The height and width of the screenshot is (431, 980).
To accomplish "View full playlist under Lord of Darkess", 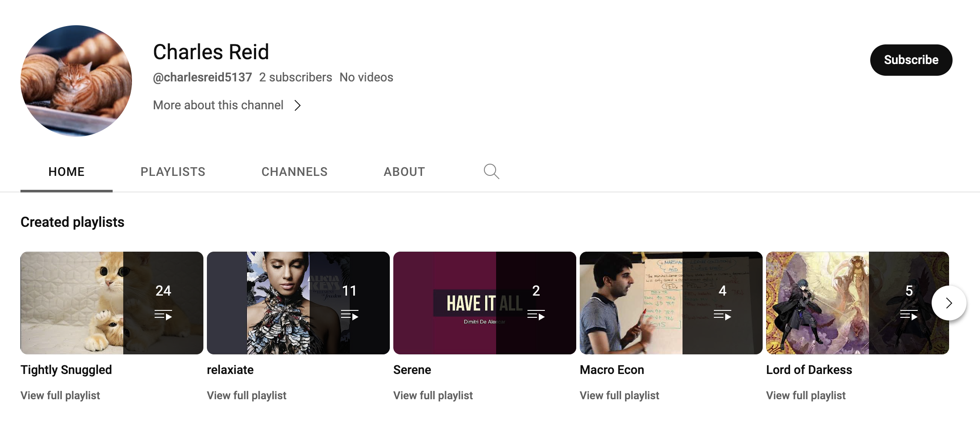I will tap(806, 396).
